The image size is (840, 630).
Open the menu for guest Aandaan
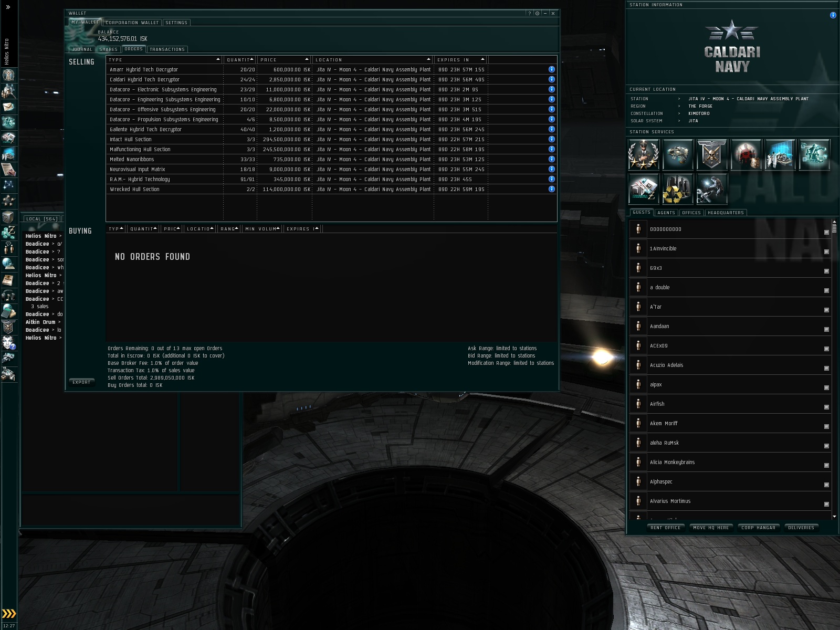click(x=826, y=330)
